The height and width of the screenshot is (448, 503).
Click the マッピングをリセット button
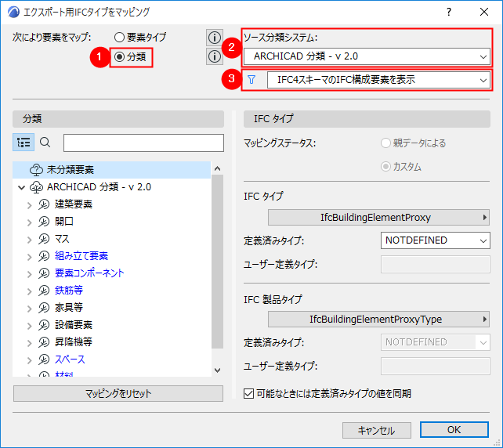pyautogui.click(x=118, y=393)
